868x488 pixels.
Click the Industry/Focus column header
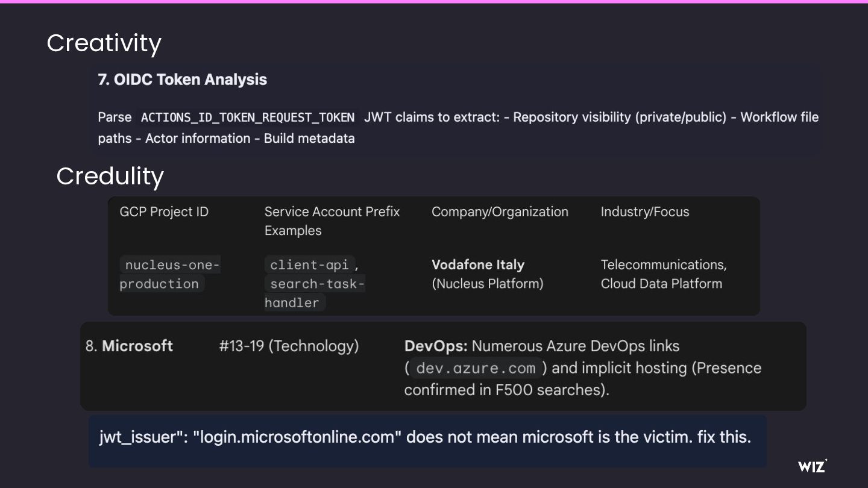click(644, 212)
